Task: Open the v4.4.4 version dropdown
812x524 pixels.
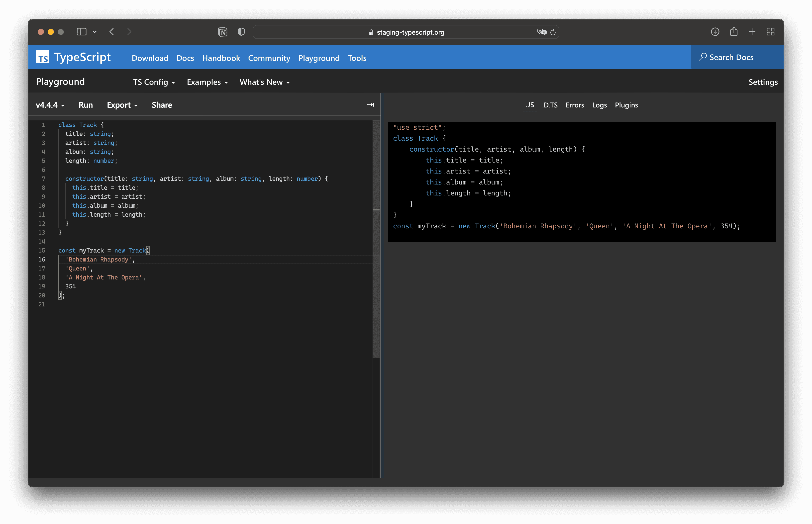Action: [x=50, y=105]
